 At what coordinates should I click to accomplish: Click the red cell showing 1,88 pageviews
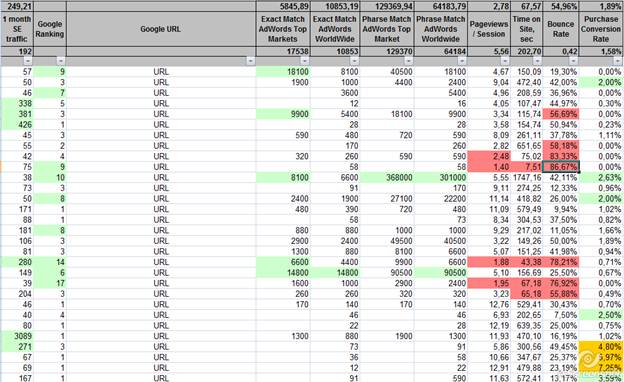[489, 262]
